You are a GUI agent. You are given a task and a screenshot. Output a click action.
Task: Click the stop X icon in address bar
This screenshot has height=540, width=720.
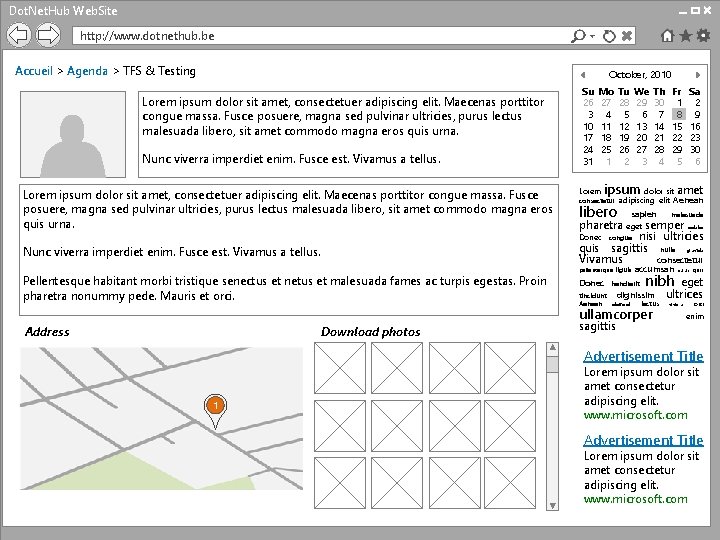(x=627, y=36)
